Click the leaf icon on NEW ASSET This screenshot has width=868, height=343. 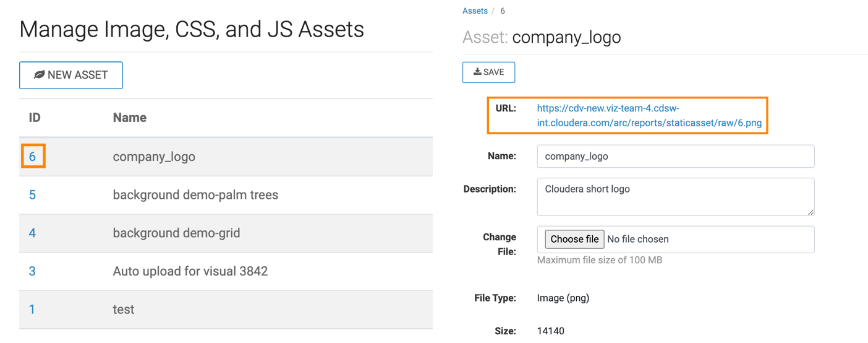[x=39, y=75]
